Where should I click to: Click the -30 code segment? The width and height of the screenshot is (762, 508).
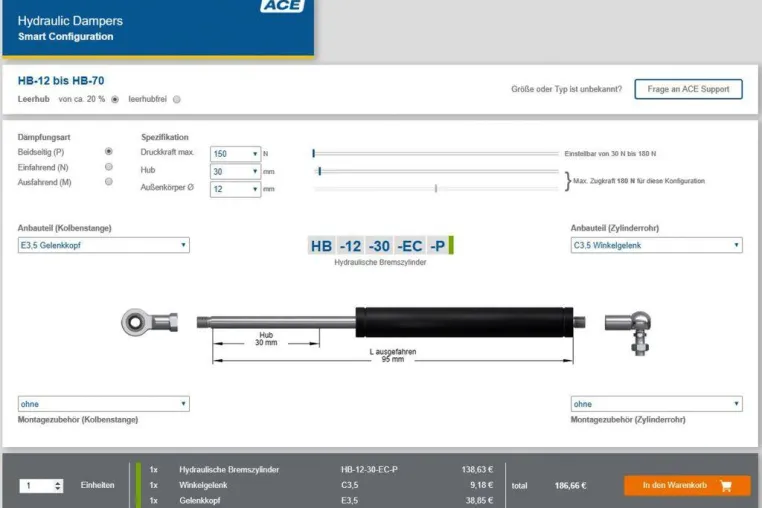379,246
